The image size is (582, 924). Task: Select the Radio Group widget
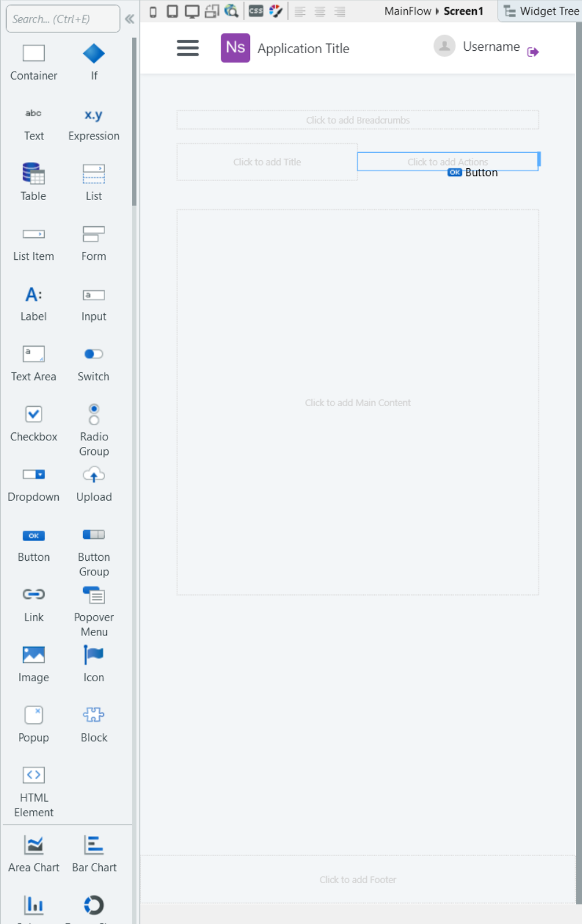click(x=94, y=430)
